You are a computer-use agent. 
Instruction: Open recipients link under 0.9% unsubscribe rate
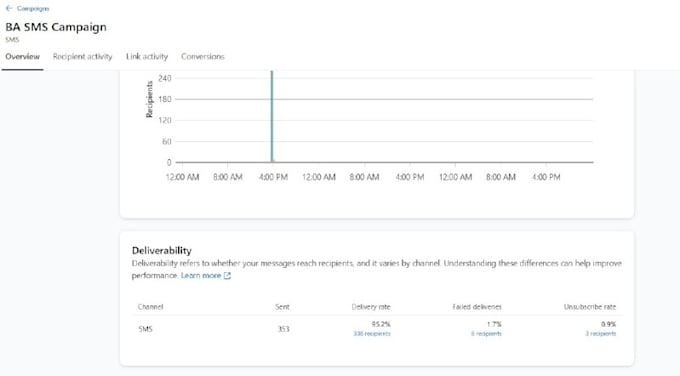(601, 333)
